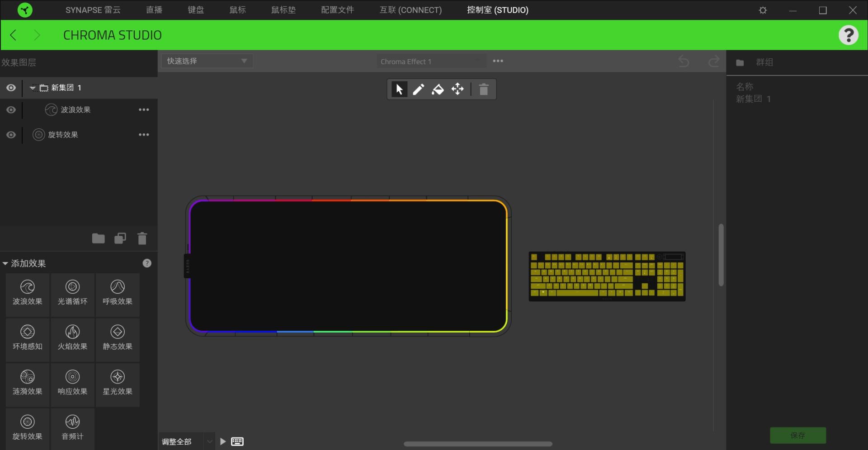The image size is (868, 450).
Task: Switch to the 直播 tab
Action: coord(154,10)
